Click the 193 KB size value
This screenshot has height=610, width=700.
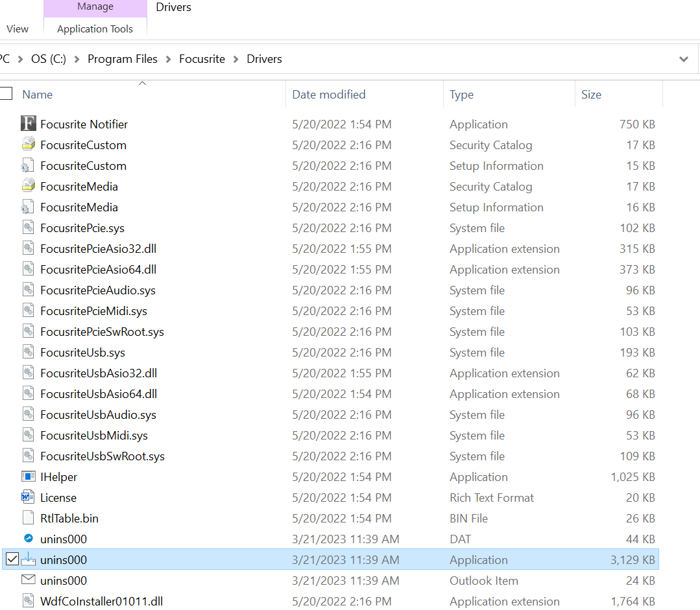637,353
